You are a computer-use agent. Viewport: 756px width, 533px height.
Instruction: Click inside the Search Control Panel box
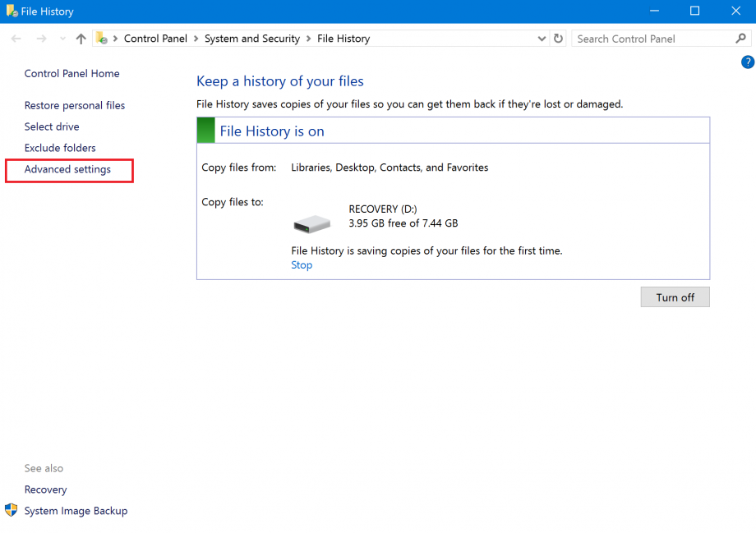[641, 39]
